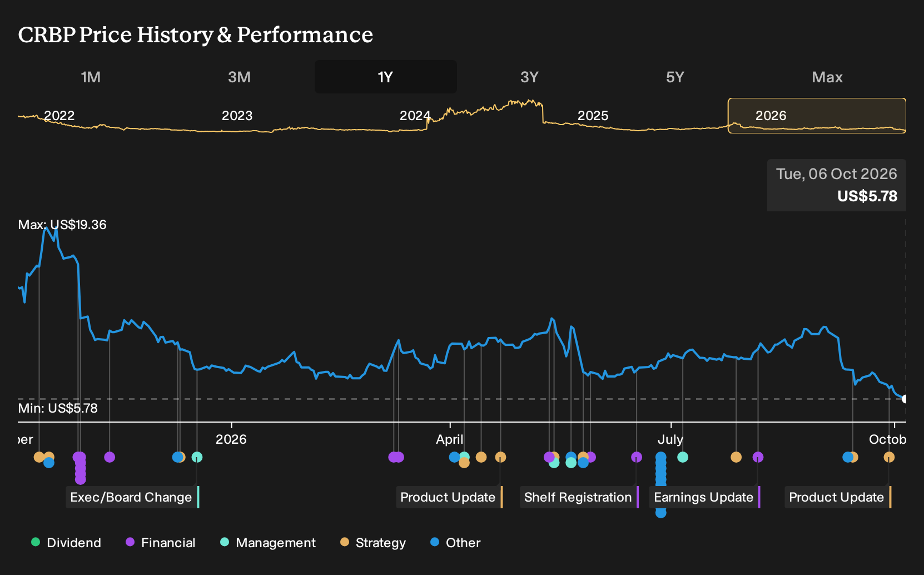Click the orange Strategy marker above April Product Update

[x=500, y=457]
